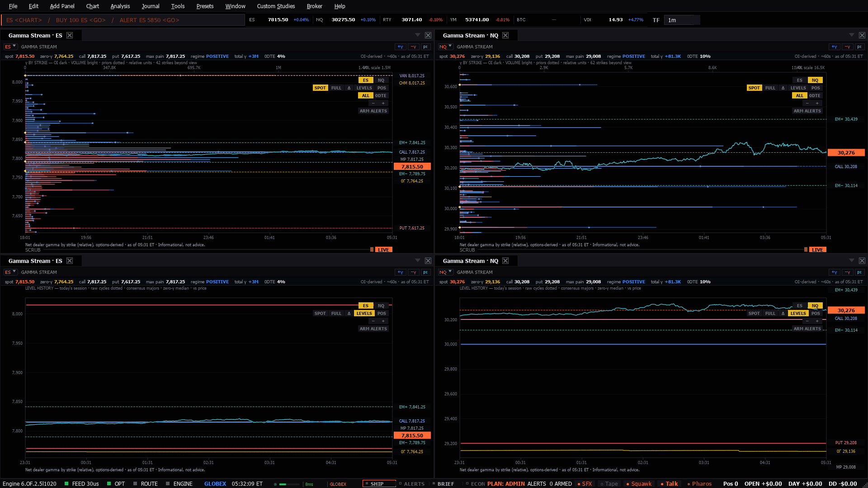Expand the bottom-left panel options arrow

point(418,260)
